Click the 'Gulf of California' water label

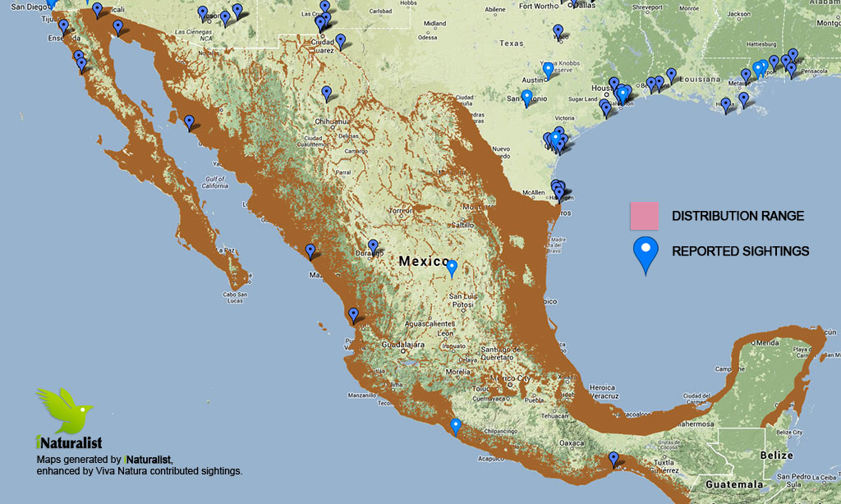(x=214, y=182)
